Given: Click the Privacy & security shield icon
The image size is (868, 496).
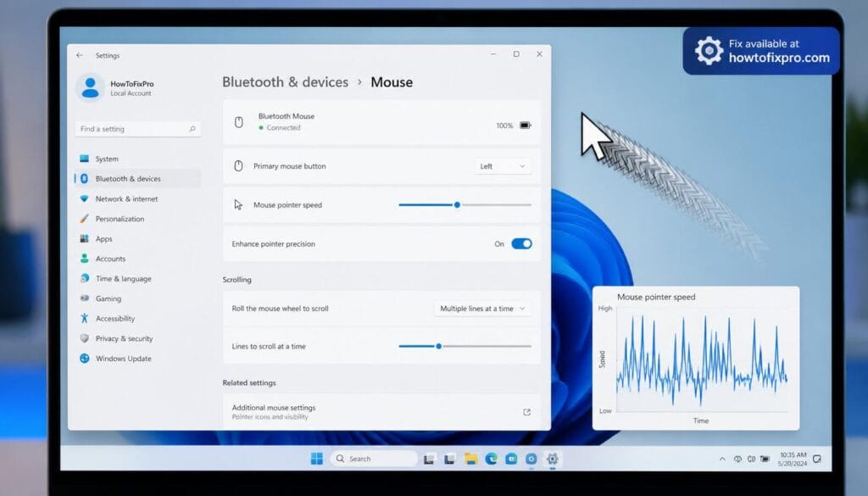Looking at the screenshot, I should 84,338.
